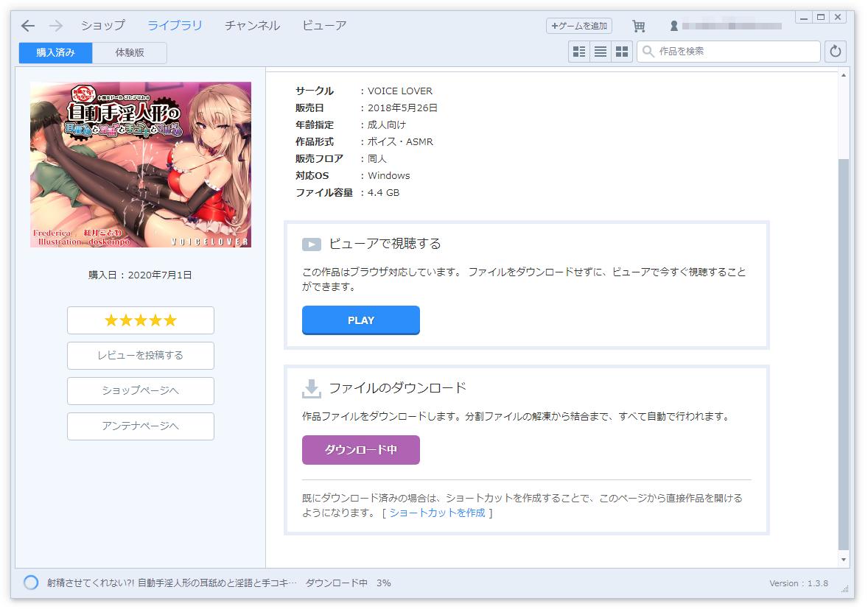
Task: Close the application window
Action: [x=838, y=18]
